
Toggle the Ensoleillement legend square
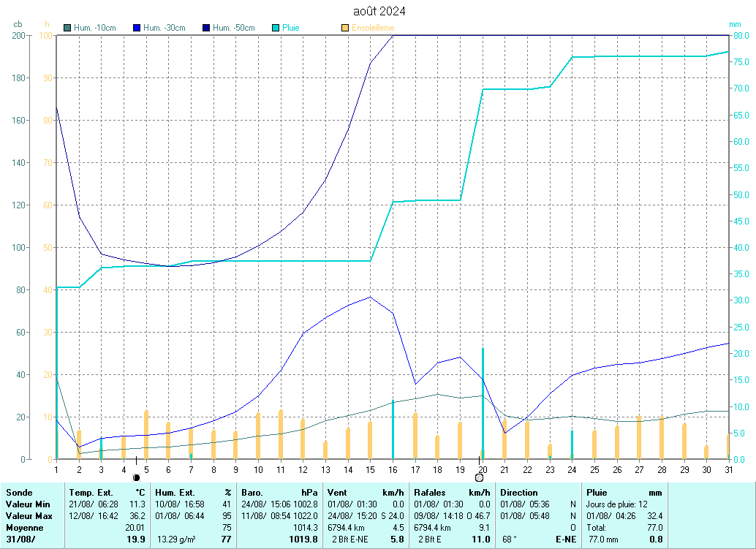click(346, 28)
